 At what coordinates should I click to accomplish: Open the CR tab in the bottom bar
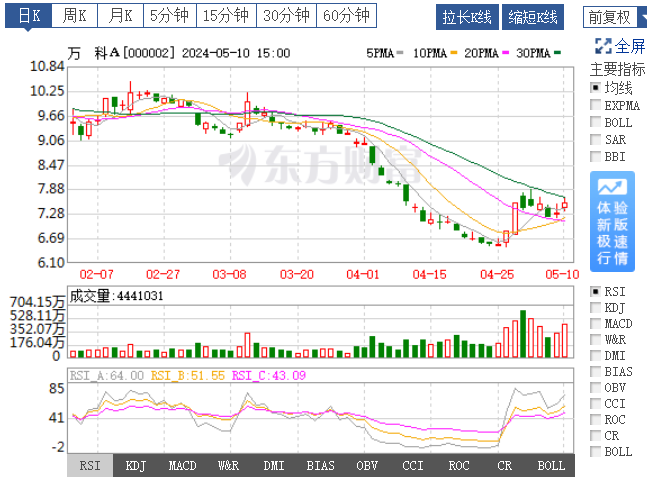pos(505,465)
